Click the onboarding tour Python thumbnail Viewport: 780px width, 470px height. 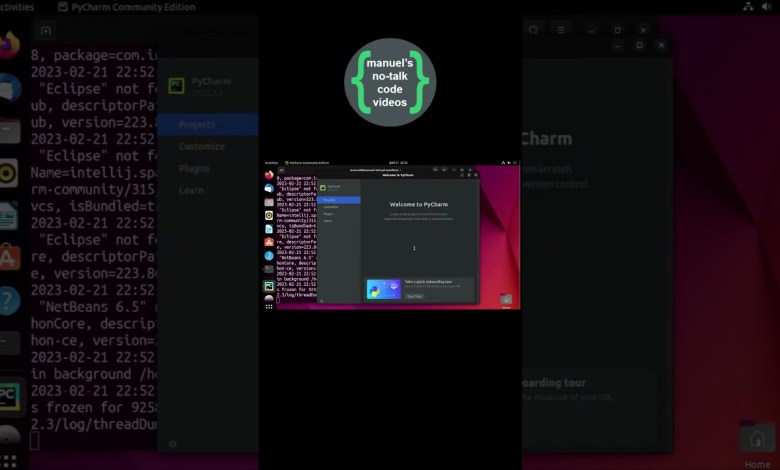point(384,289)
